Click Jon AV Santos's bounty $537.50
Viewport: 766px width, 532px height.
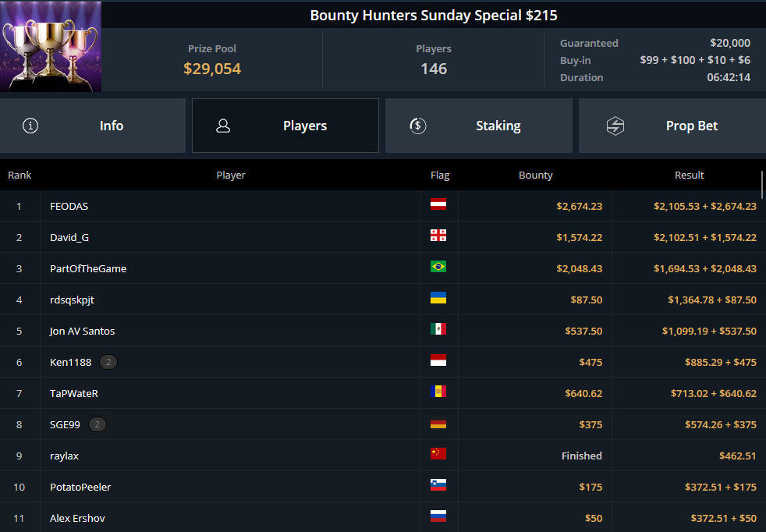tap(583, 332)
